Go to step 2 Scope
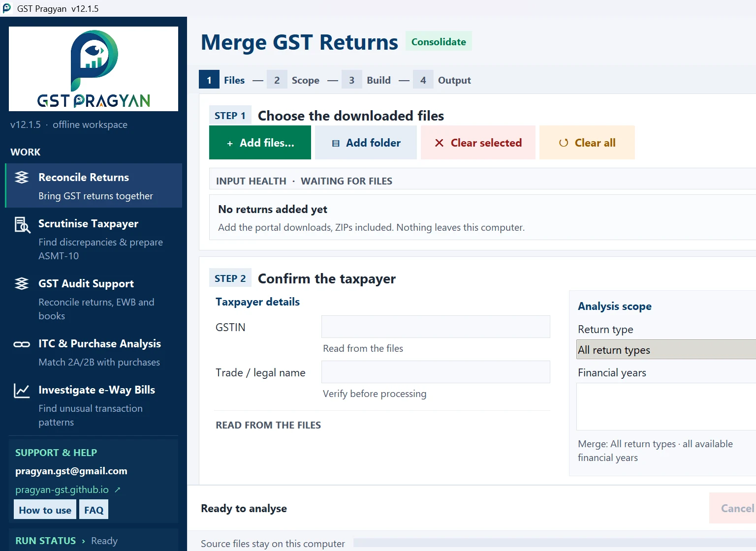756x551 pixels. [293, 80]
